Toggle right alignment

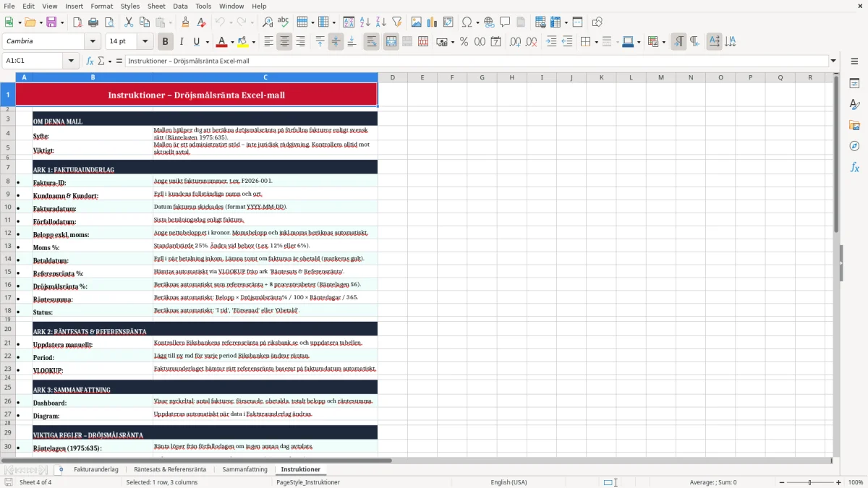click(300, 42)
